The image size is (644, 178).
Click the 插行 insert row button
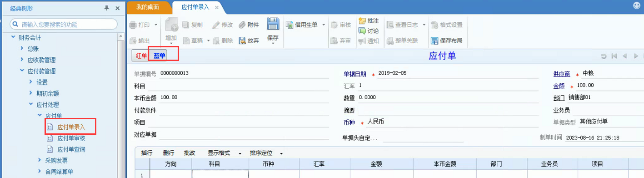147,153
